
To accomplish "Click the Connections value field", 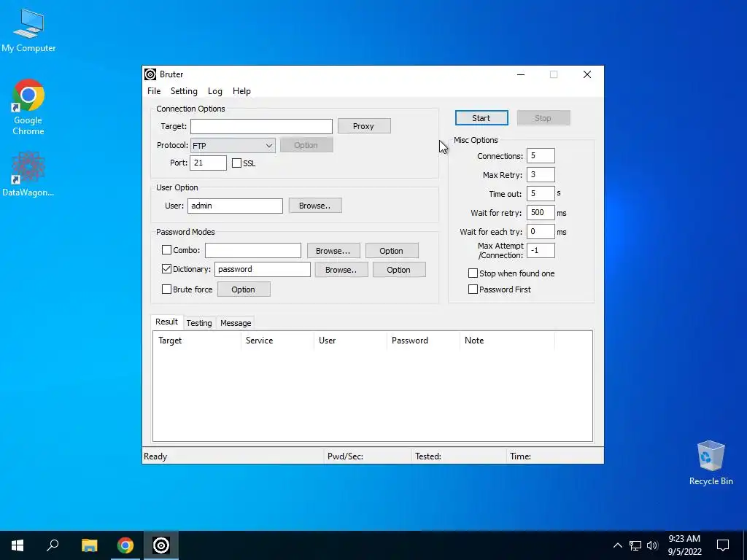I will 541,156.
